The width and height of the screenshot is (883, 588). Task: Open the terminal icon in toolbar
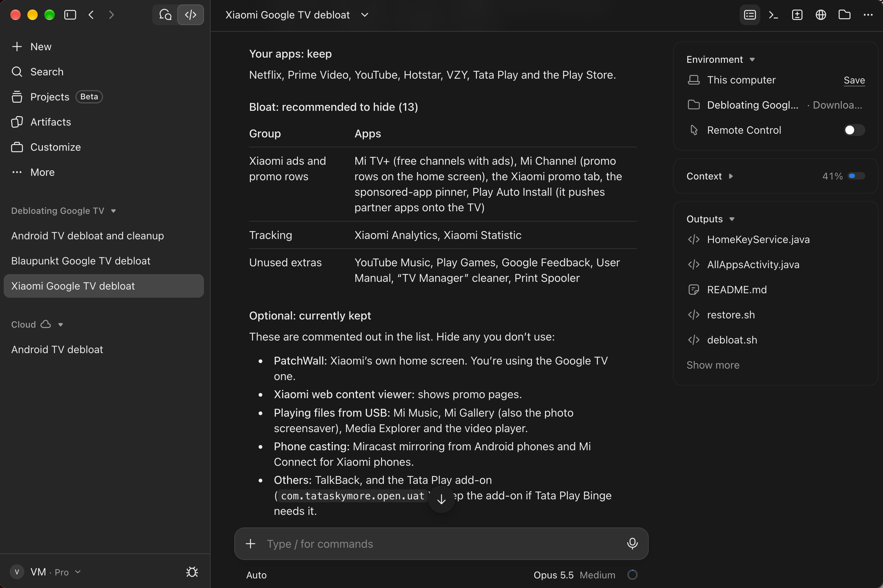(x=774, y=15)
